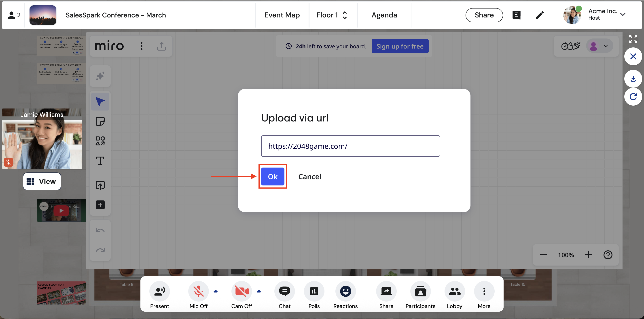Open the whiteboard notes icon
This screenshot has width=644, height=319.
[x=516, y=15]
